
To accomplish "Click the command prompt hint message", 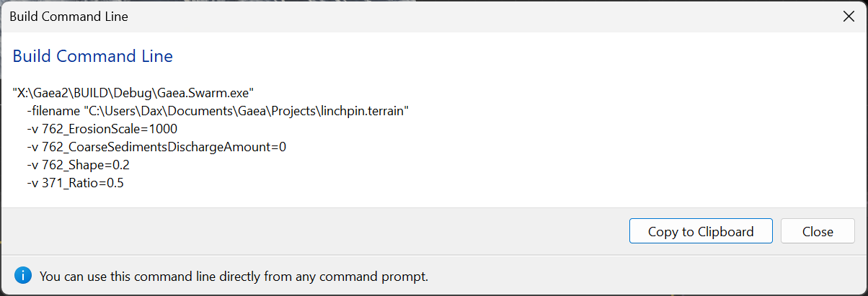I will tap(234, 276).
